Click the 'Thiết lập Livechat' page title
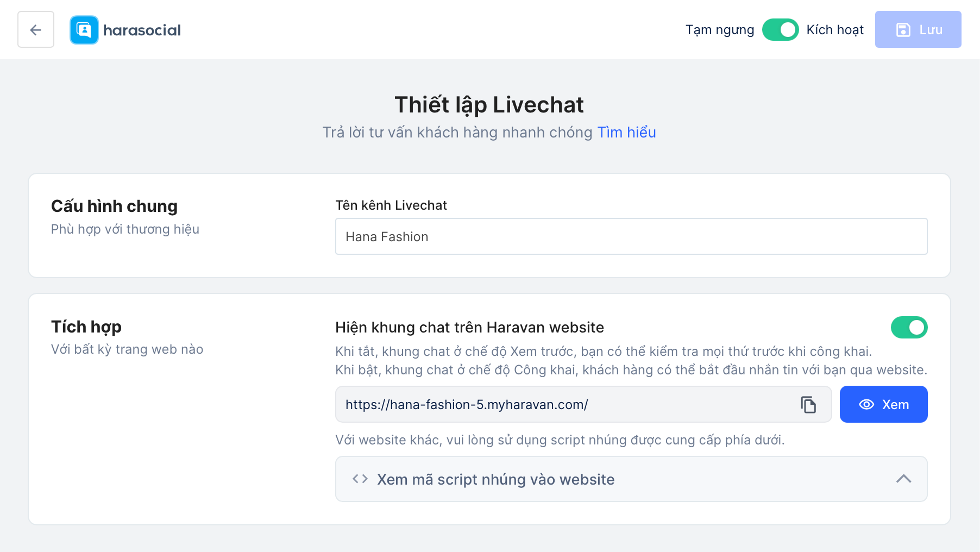Screen dimensions: 980x552 coord(489,105)
